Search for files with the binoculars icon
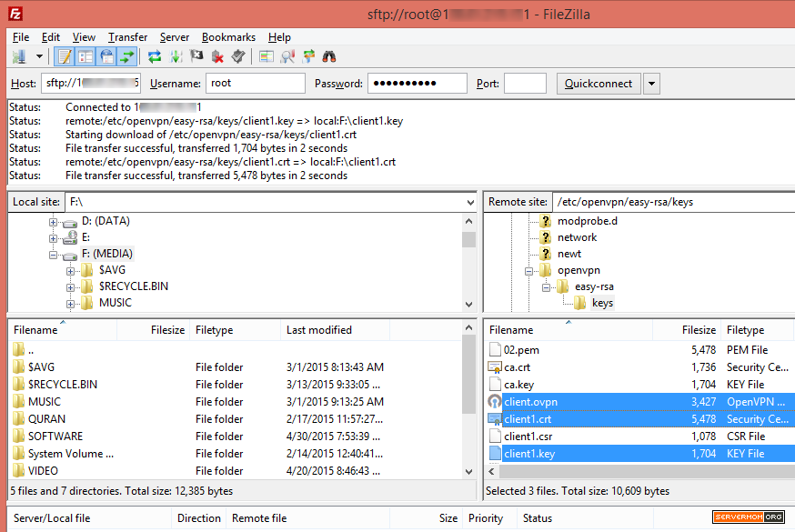This screenshot has width=795, height=532. [x=329, y=56]
